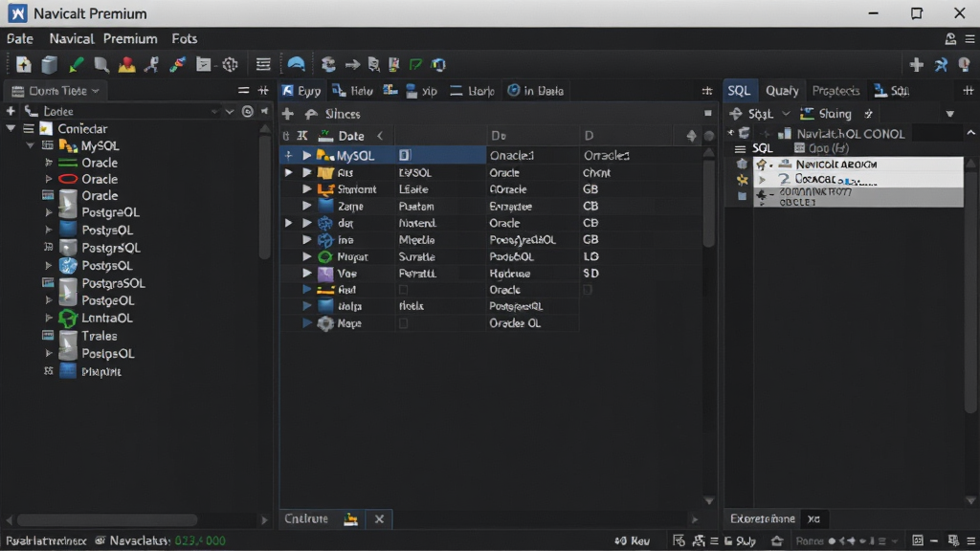Expand the LantraOL tree node

click(48, 318)
